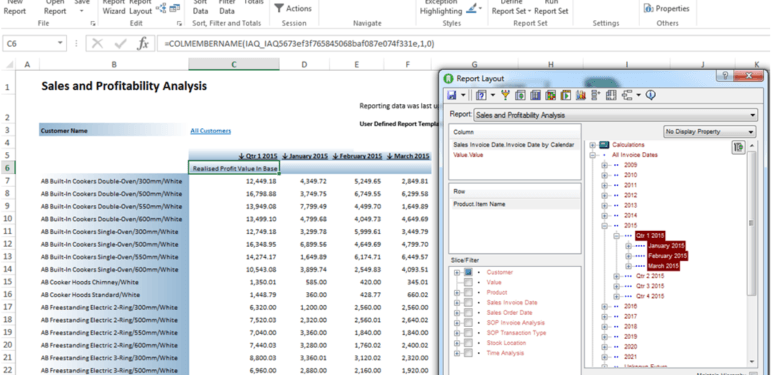This screenshot has height=375, width=778.
Task: Collapse the Qtr 1 2015 node
Action: pos(617,236)
